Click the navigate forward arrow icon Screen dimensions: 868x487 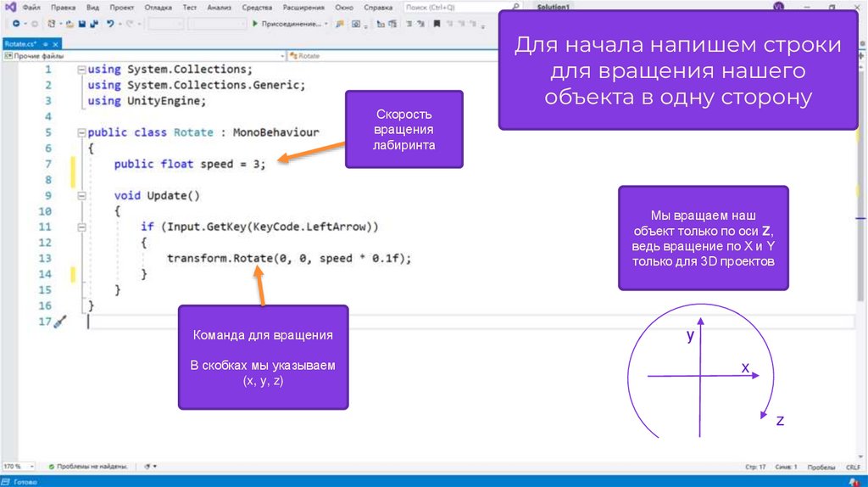tap(34, 24)
